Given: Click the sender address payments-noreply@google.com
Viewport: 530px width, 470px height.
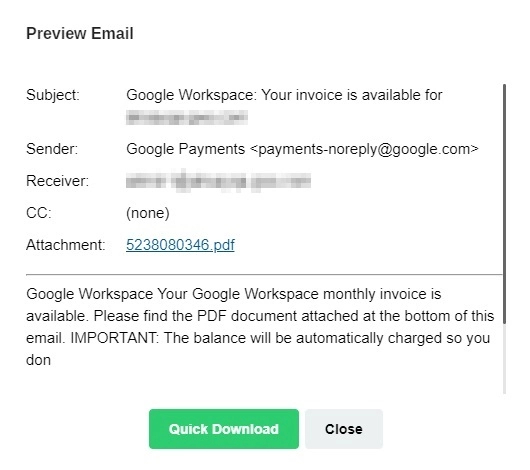Looking at the screenshot, I should (364, 149).
